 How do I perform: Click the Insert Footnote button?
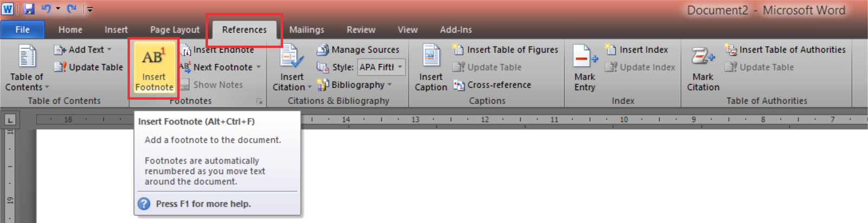click(154, 67)
